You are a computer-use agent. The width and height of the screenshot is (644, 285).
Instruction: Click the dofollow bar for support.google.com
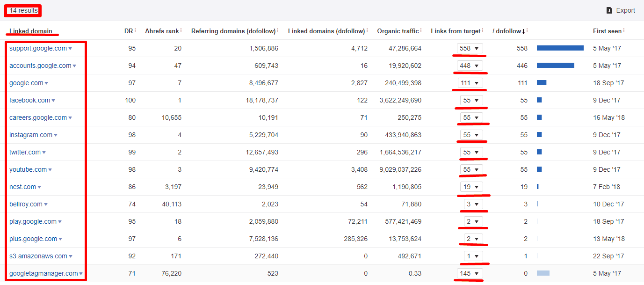tap(560, 48)
